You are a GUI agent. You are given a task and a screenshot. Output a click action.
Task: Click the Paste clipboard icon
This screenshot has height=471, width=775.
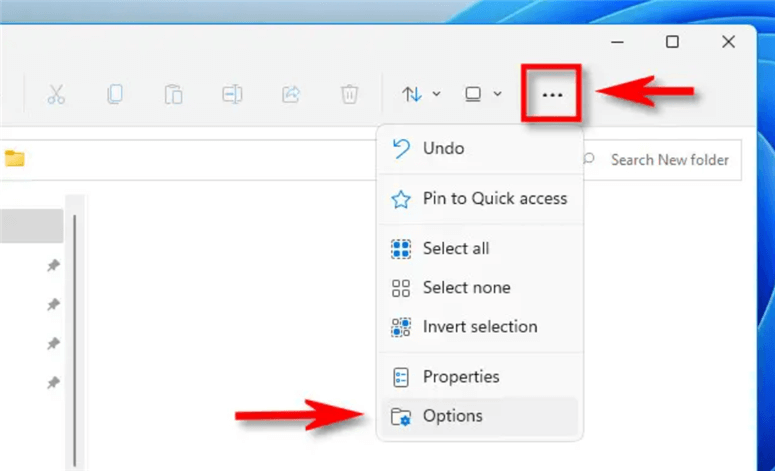tap(173, 94)
